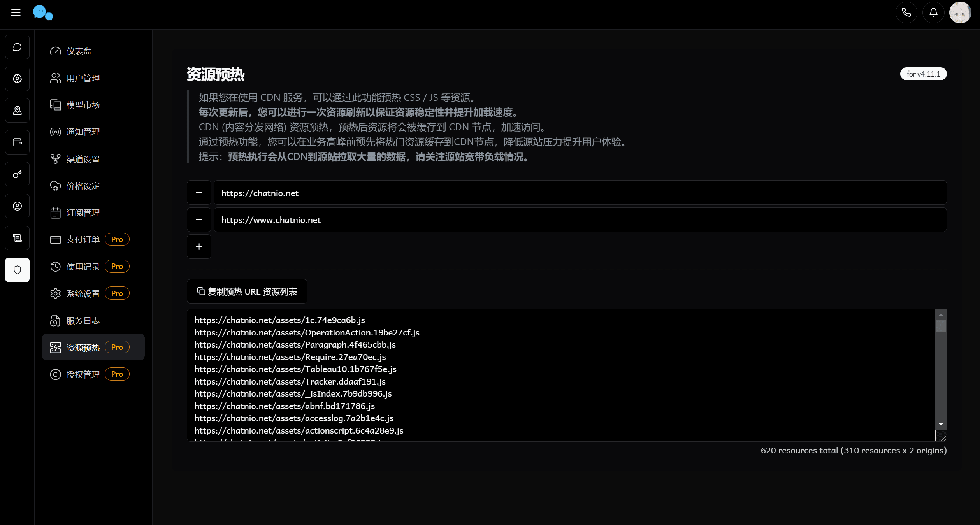Open the API key icon in the icon rail
This screenshot has width=980, height=525.
pos(17,174)
